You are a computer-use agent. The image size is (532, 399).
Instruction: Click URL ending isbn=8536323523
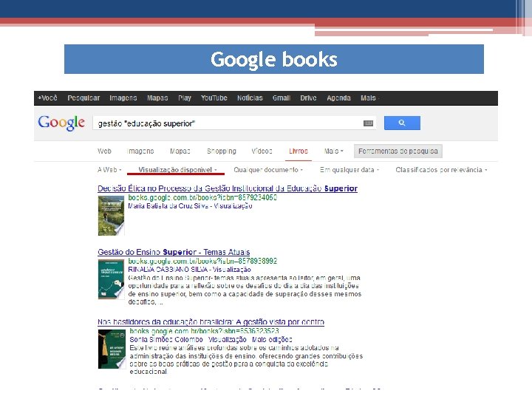pos(204,331)
